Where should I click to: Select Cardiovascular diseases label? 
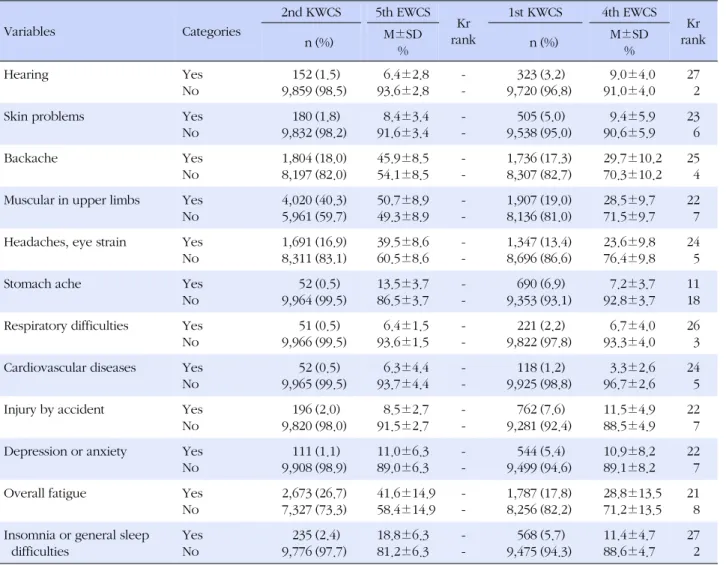click(x=70, y=367)
